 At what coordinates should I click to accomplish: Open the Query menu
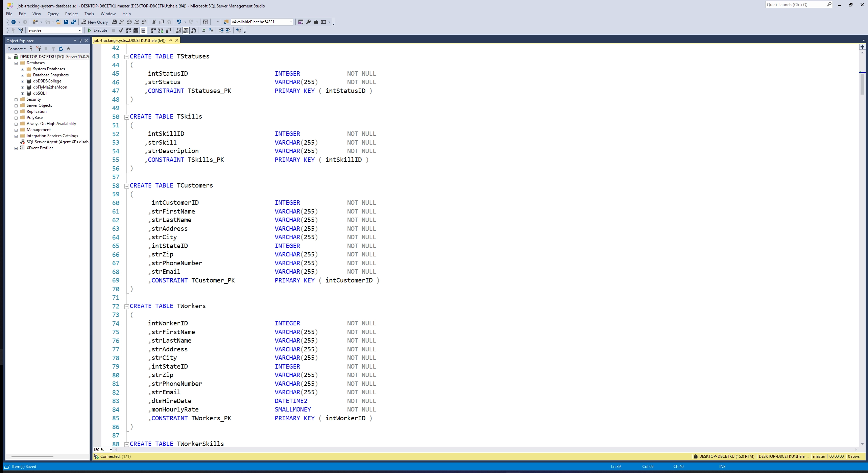pos(53,14)
